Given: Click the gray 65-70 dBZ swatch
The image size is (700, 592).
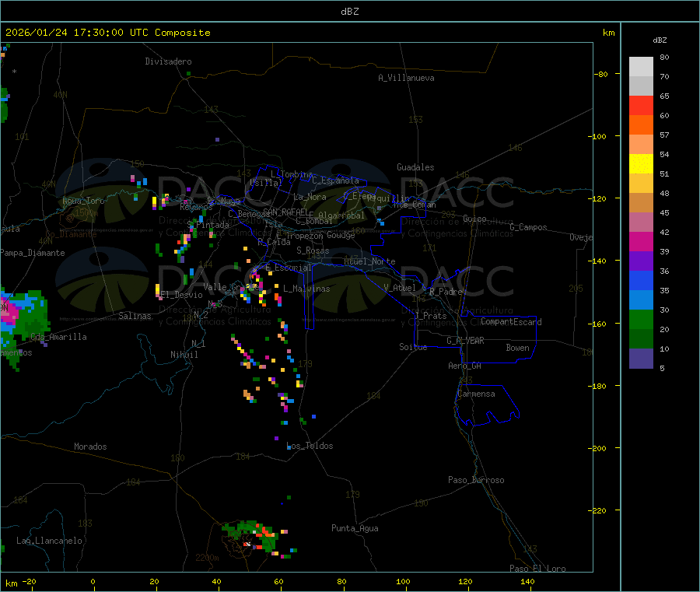Looking at the screenshot, I should [641, 86].
